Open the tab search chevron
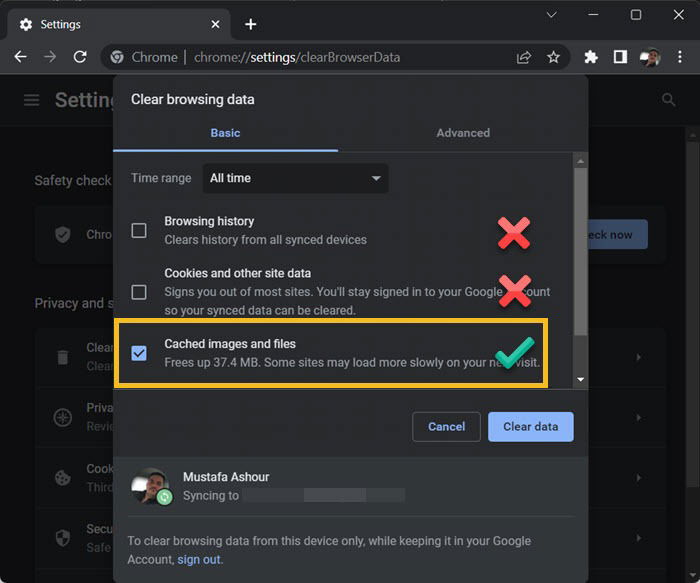 click(x=551, y=15)
